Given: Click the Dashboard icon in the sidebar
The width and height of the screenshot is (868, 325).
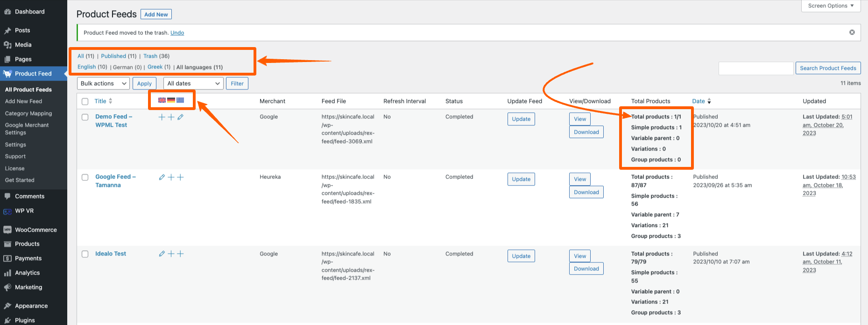Looking at the screenshot, I should coord(7,12).
